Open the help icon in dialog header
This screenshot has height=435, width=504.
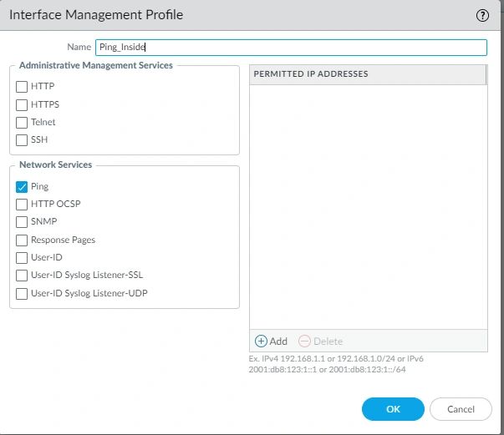[x=482, y=15]
